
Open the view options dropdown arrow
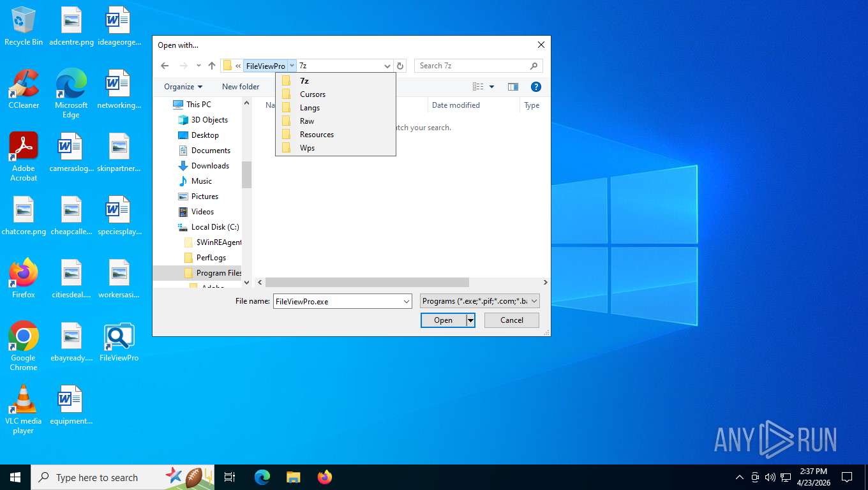pos(491,87)
